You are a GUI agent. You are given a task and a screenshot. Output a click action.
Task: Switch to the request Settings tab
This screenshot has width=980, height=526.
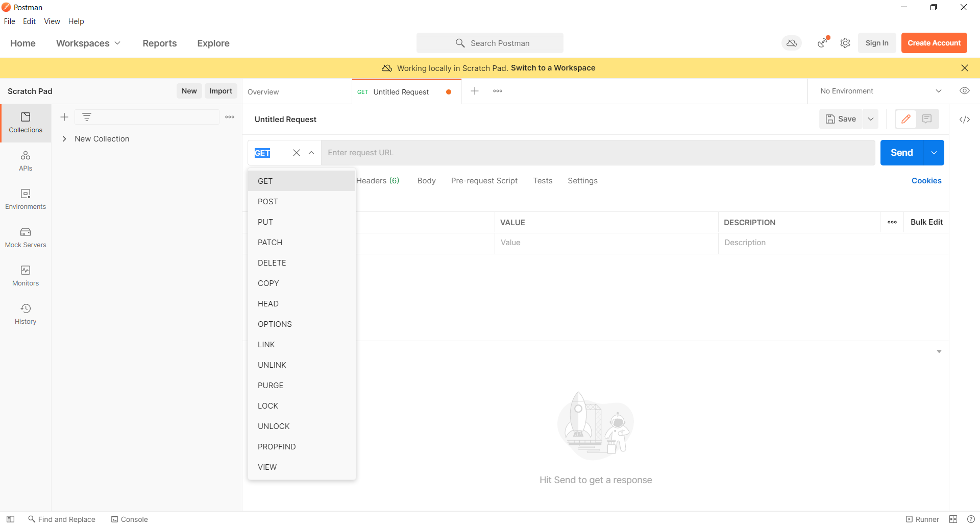tap(582, 181)
